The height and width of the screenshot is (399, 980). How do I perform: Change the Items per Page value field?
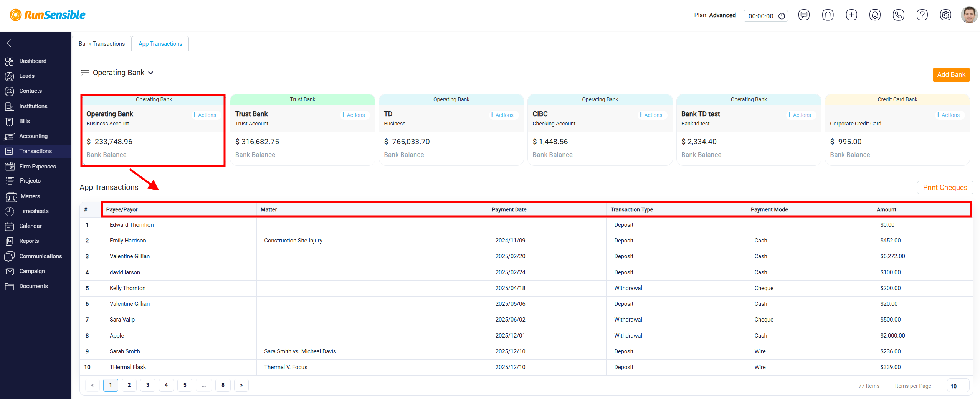tap(958, 386)
